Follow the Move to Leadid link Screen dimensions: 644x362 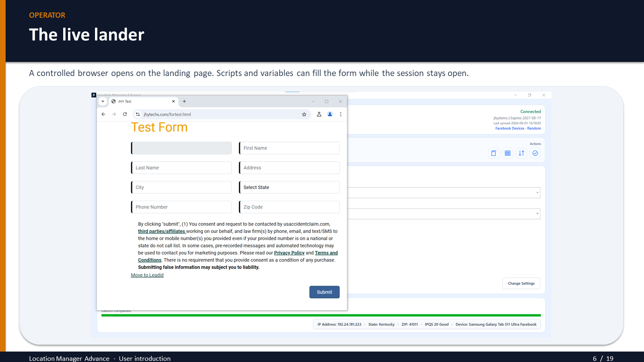147,275
